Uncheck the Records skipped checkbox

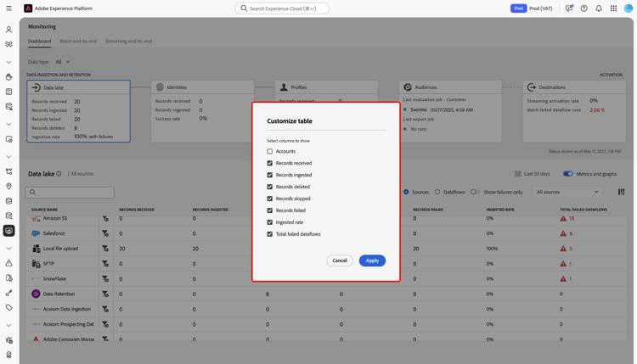coord(270,199)
